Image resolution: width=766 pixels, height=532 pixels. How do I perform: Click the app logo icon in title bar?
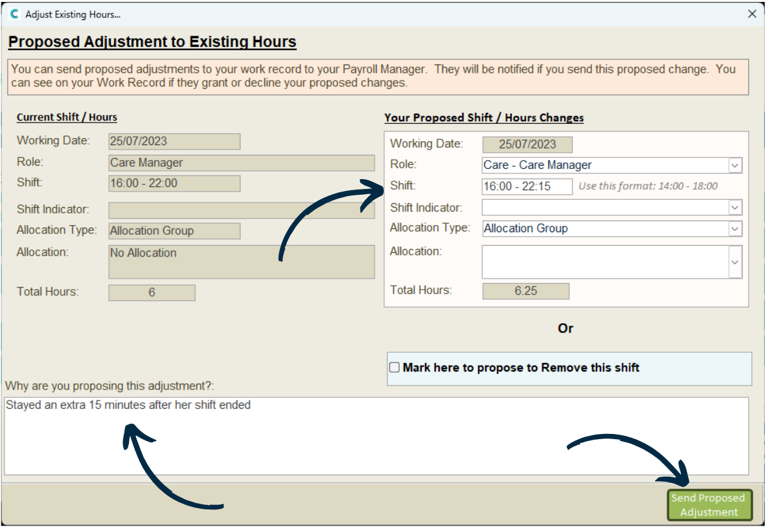[x=14, y=14]
